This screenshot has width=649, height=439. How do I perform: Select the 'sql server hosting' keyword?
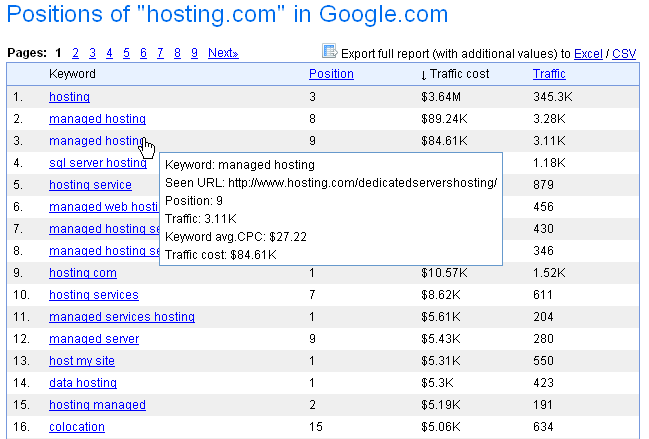click(x=97, y=163)
